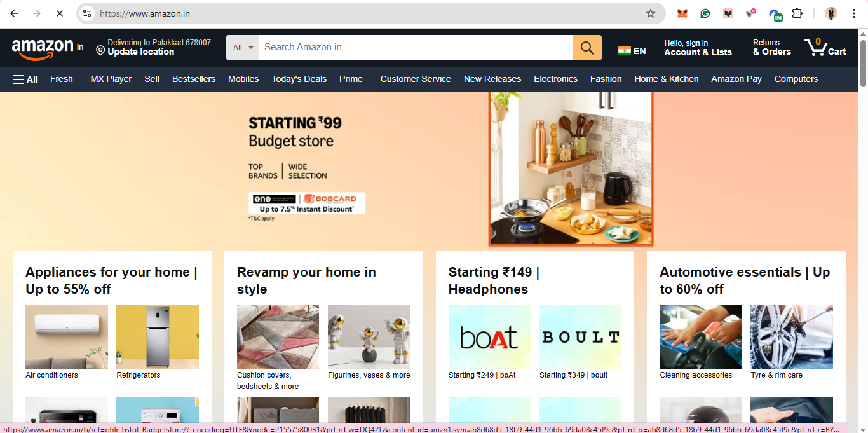Viewport: 868px width, 433px height.
Task: Stop page loading with the X button
Action: click(59, 13)
